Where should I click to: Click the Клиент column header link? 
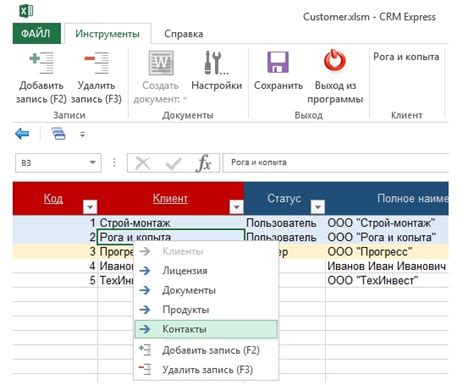coord(170,198)
